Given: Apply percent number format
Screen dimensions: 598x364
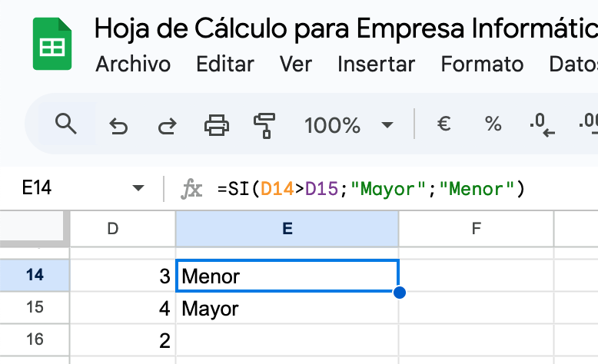Looking at the screenshot, I should click(x=493, y=124).
